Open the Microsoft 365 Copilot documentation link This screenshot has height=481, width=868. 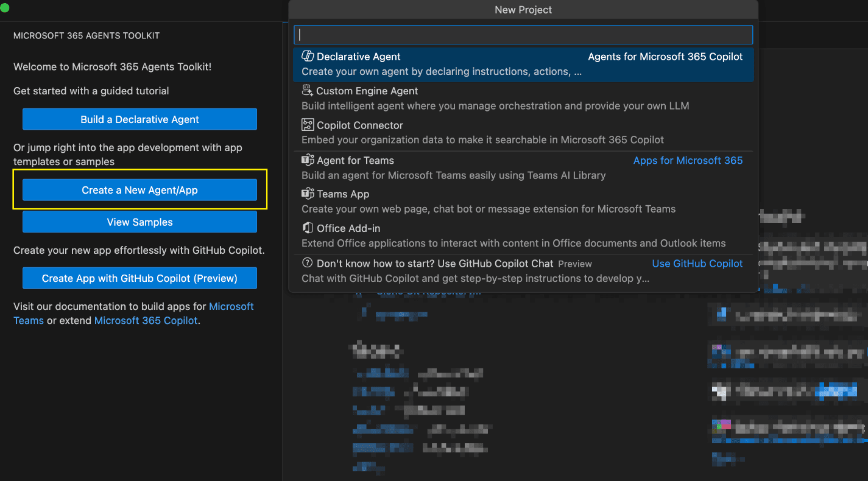[x=146, y=320]
